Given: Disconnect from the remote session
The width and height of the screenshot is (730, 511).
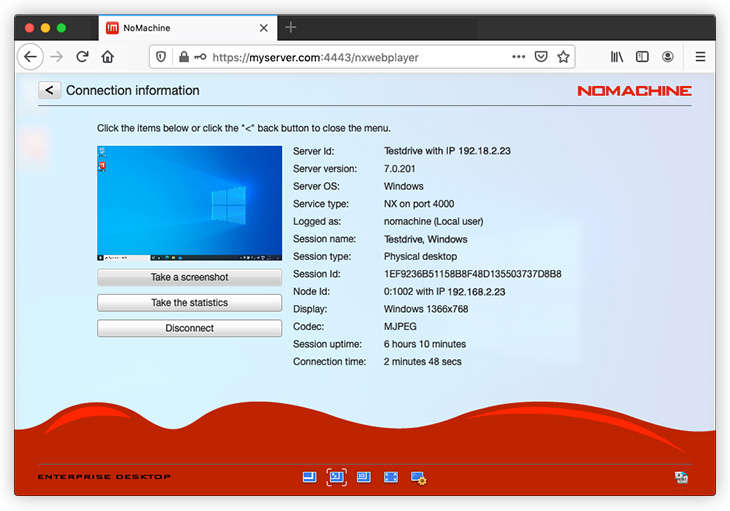Looking at the screenshot, I should click(x=189, y=328).
